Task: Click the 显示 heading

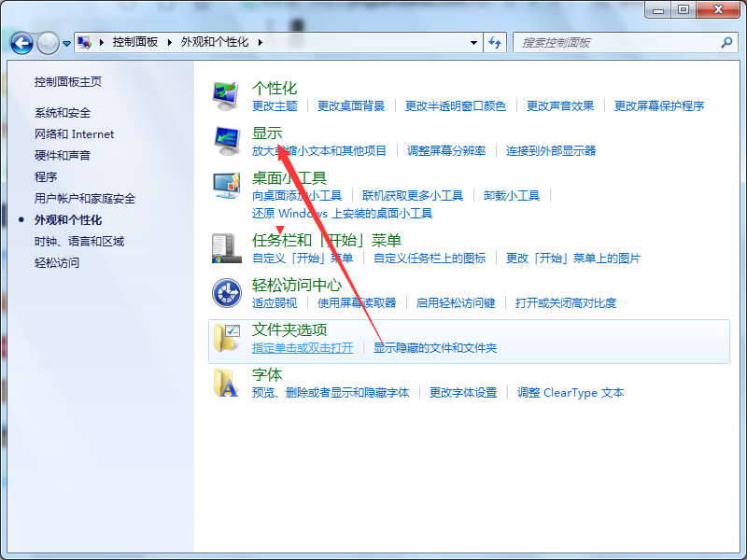Action: 267,133
